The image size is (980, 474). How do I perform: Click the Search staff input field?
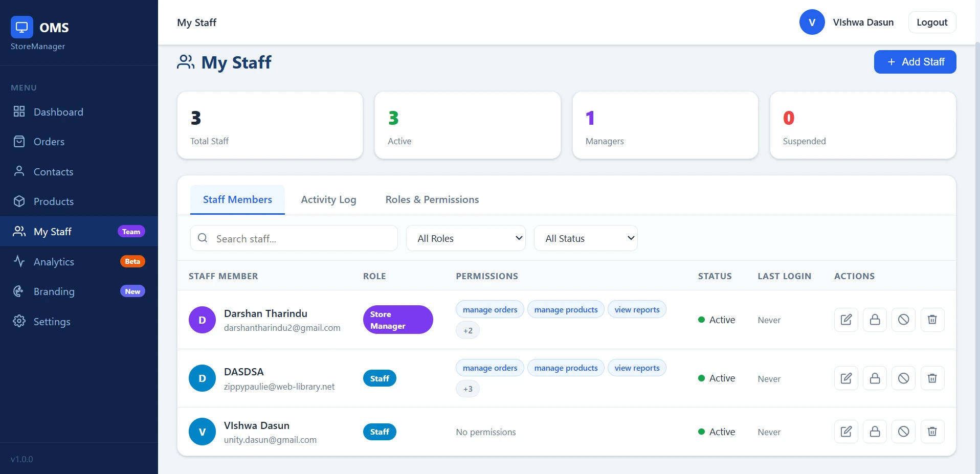pyautogui.click(x=294, y=238)
